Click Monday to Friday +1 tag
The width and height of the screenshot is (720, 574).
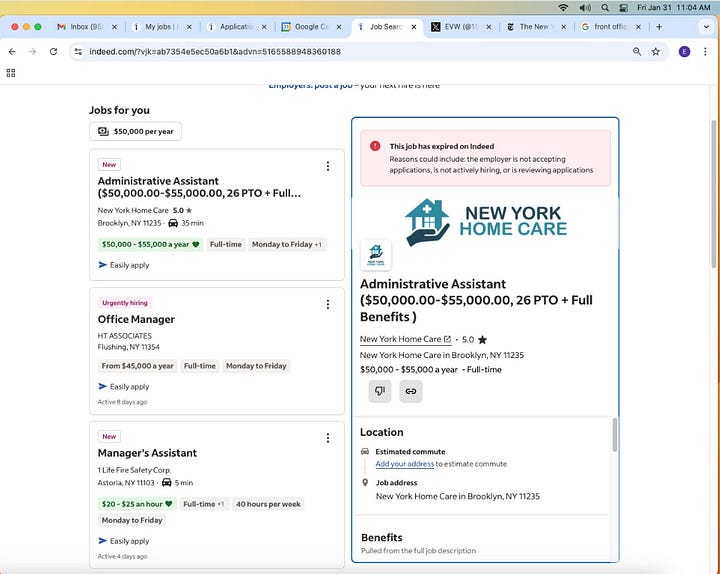pos(287,244)
